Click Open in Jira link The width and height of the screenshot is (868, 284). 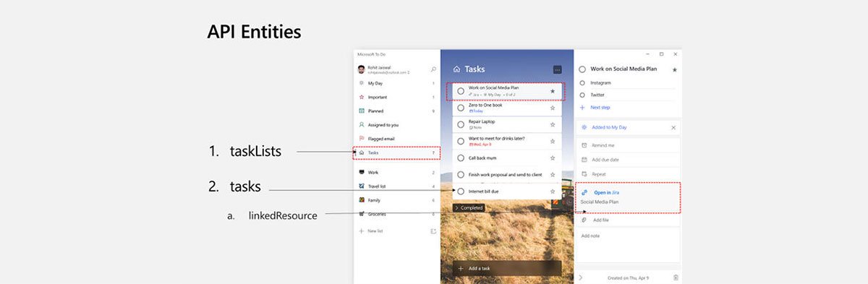pyautogui.click(x=606, y=192)
